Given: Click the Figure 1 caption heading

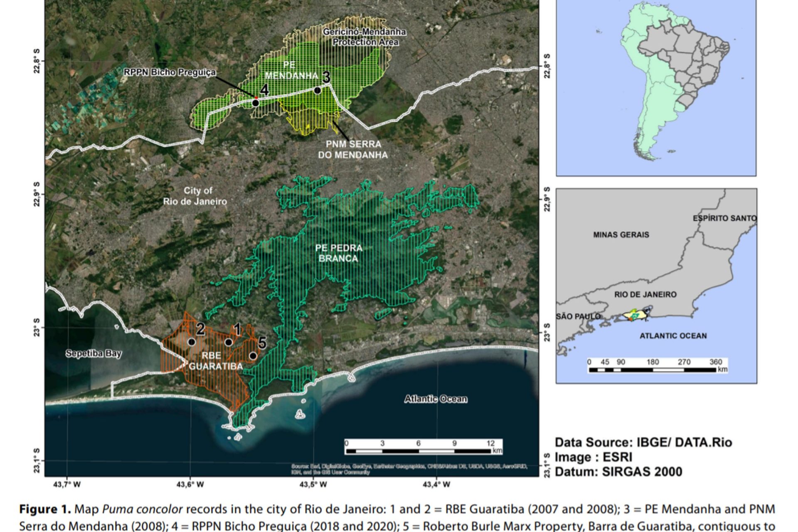Looking at the screenshot, I should 45,509.
